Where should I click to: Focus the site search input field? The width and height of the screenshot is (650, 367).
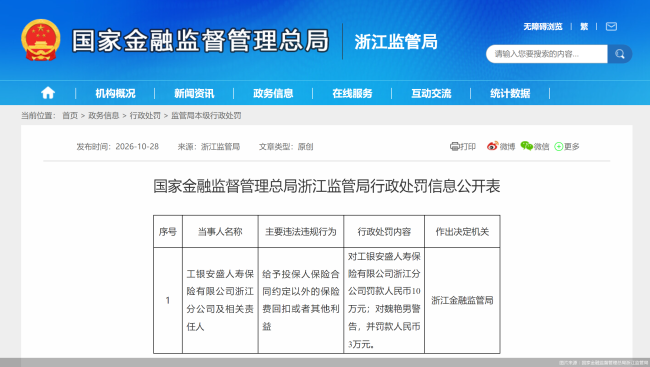547,54
